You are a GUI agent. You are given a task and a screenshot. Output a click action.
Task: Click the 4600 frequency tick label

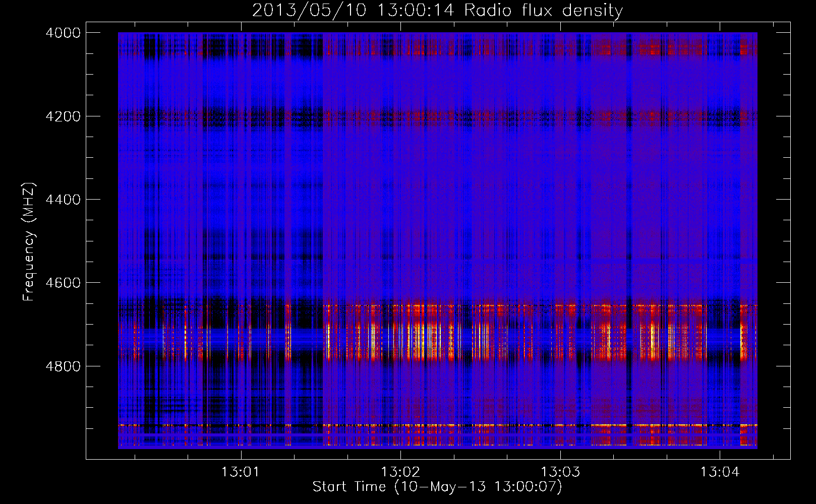pos(63,283)
